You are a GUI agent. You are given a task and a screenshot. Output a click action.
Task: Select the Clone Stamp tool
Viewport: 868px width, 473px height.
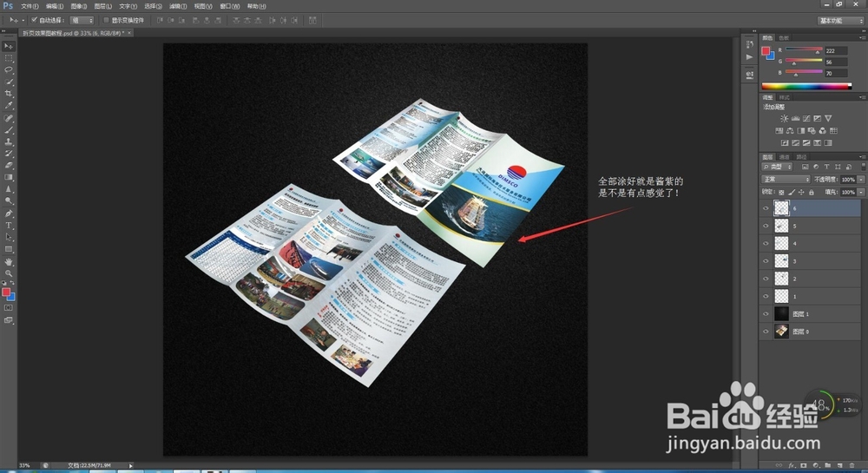[9, 141]
